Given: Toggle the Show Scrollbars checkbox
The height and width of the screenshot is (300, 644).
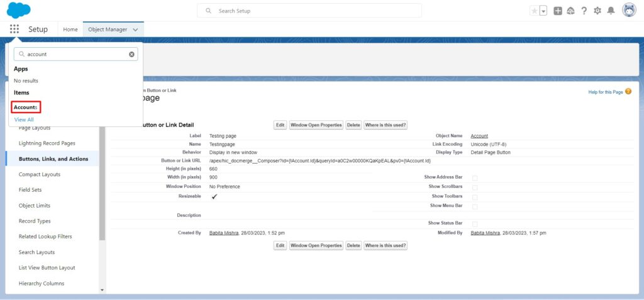Looking at the screenshot, I should 475,187.
